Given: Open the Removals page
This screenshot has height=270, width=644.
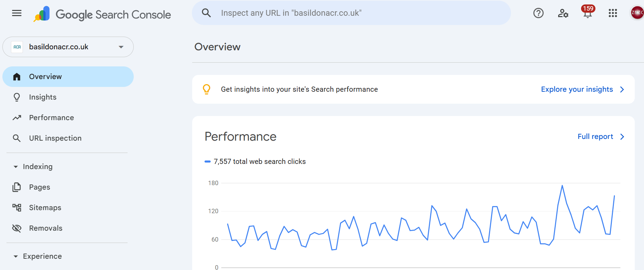Looking at the screenshot, I should (x=45, y=228).
